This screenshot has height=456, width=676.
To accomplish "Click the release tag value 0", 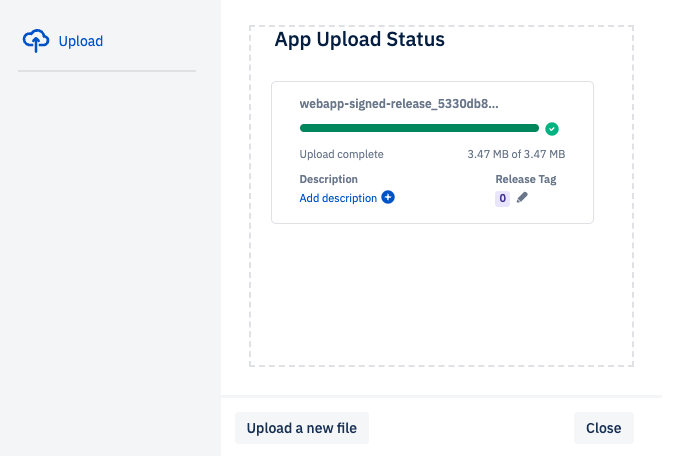I will tap(502, 198).
